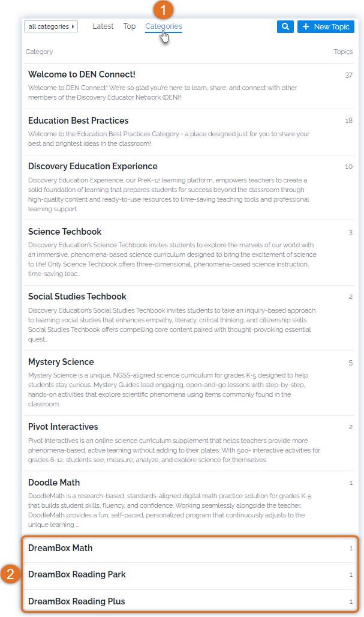Image resolution: width=364 pixels, height=617 pixels.
Task: Open Education Best Practices category
Action: (x=78, y=121)
